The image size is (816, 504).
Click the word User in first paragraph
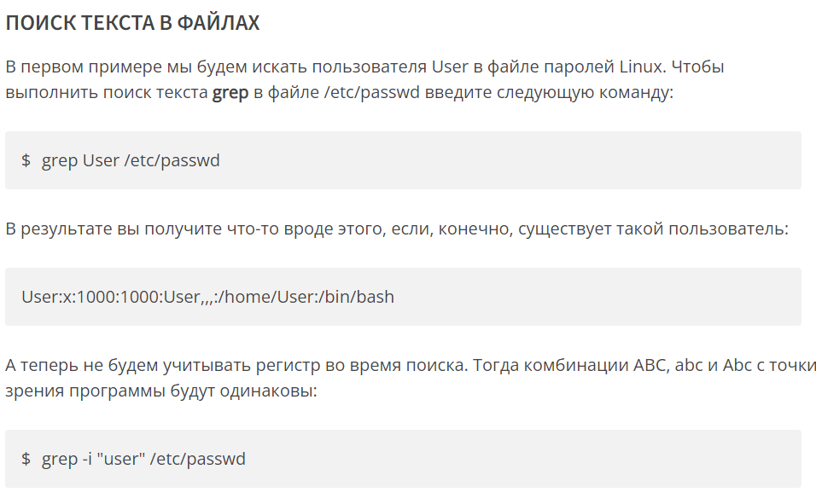pyautogui.click(x=450, y=67)
